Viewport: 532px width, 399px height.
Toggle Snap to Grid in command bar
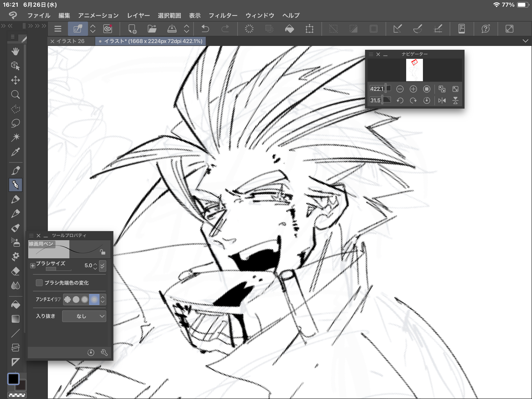tap(438, 29)
